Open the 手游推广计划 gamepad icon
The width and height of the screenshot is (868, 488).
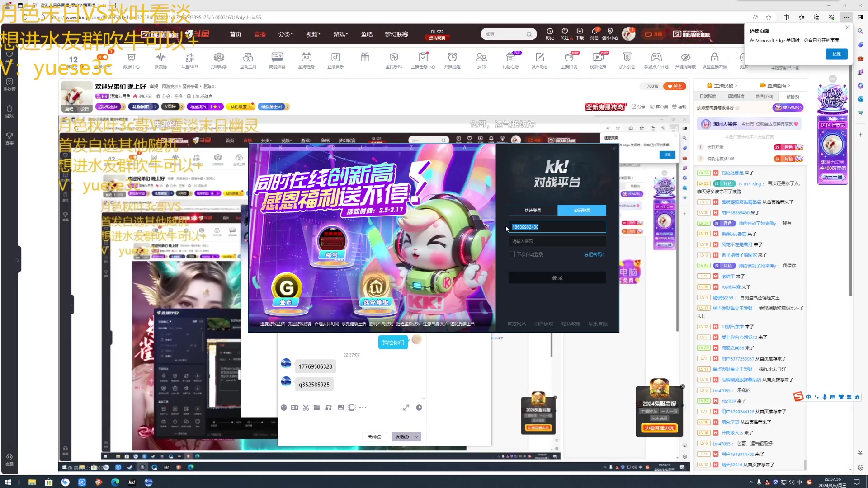pos(656,61)
